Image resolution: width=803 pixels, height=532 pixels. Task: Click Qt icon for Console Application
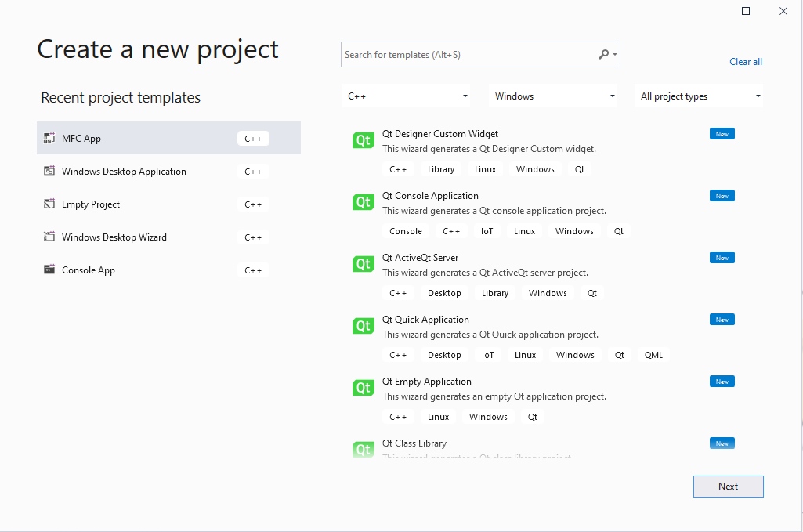[363, 202]
